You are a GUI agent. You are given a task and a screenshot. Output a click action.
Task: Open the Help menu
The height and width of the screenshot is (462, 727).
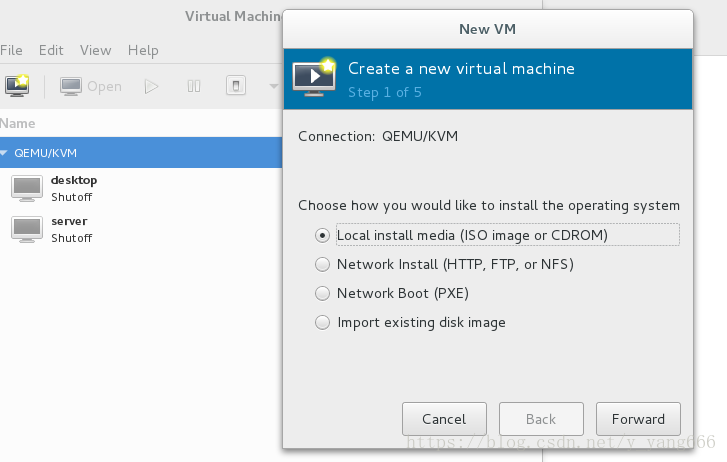click(x=143, y=50)
